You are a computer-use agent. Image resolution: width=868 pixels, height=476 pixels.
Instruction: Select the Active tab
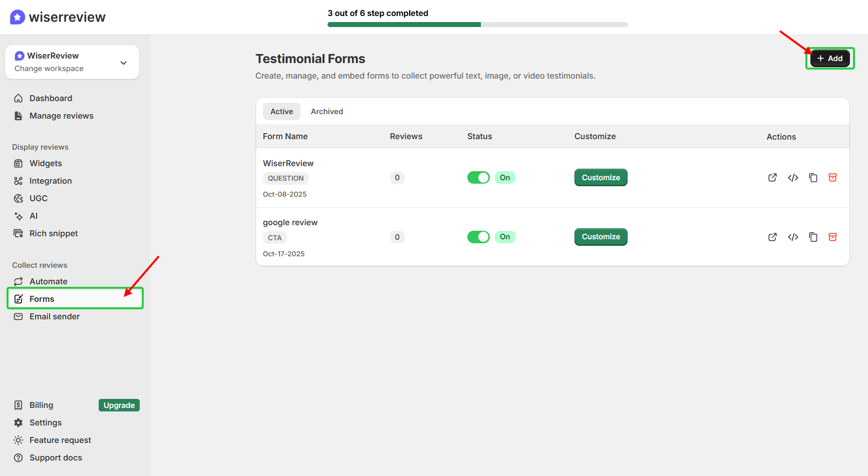[x=281, y=112]
